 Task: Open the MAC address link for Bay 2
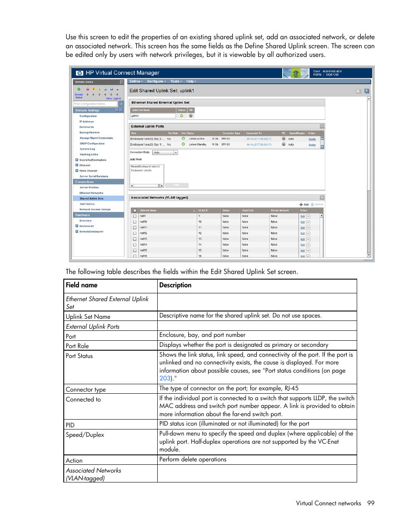(259, 139)
